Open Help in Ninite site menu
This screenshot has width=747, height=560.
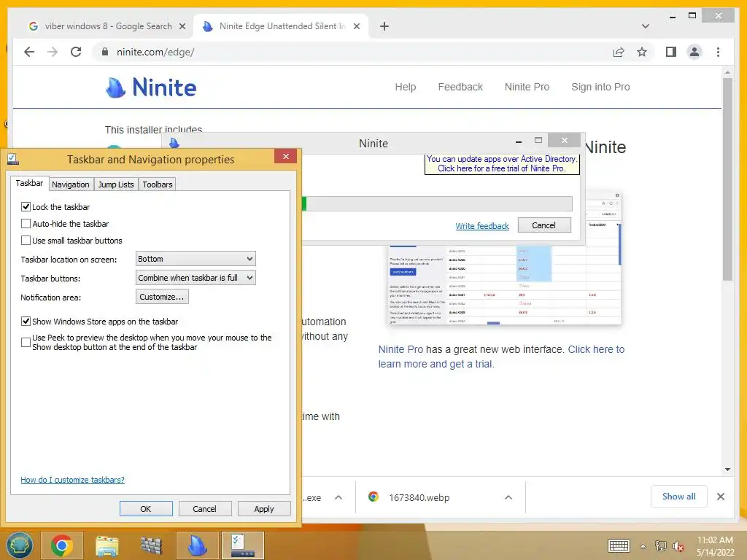point(406,87)
